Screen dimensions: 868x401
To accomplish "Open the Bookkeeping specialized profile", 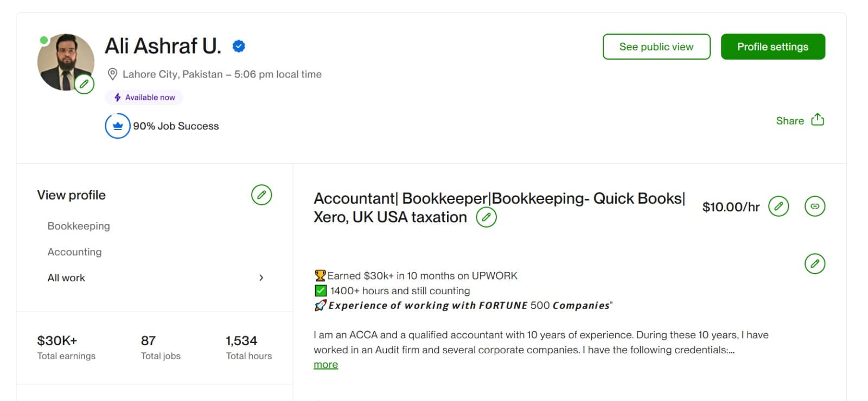I will [x=79, y=226].
